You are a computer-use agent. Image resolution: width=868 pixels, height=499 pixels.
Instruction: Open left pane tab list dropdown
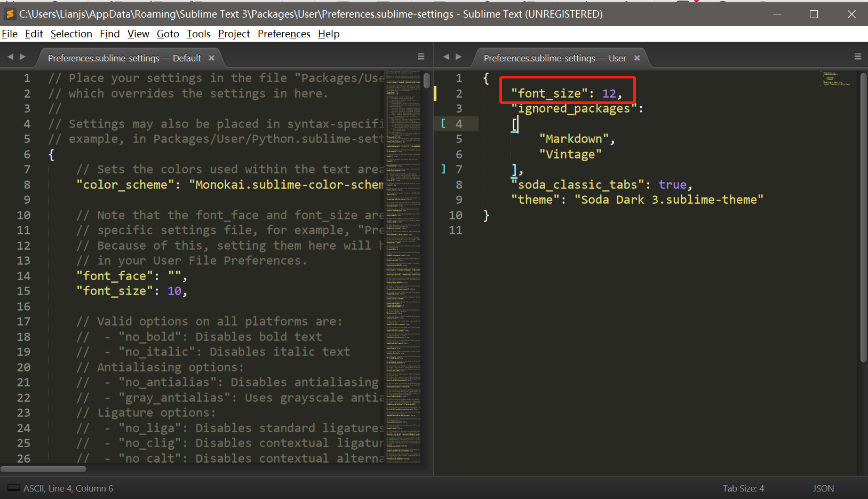coord(421,57)
